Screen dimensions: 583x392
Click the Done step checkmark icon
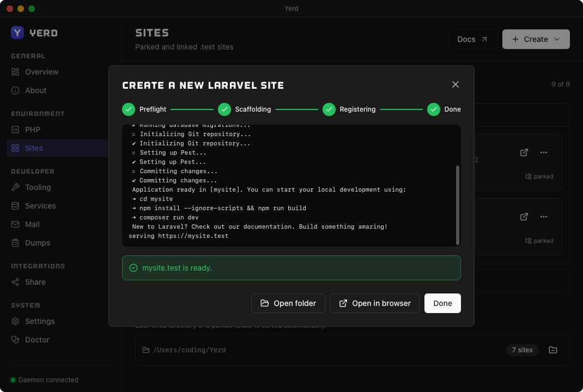coord(434,109)
